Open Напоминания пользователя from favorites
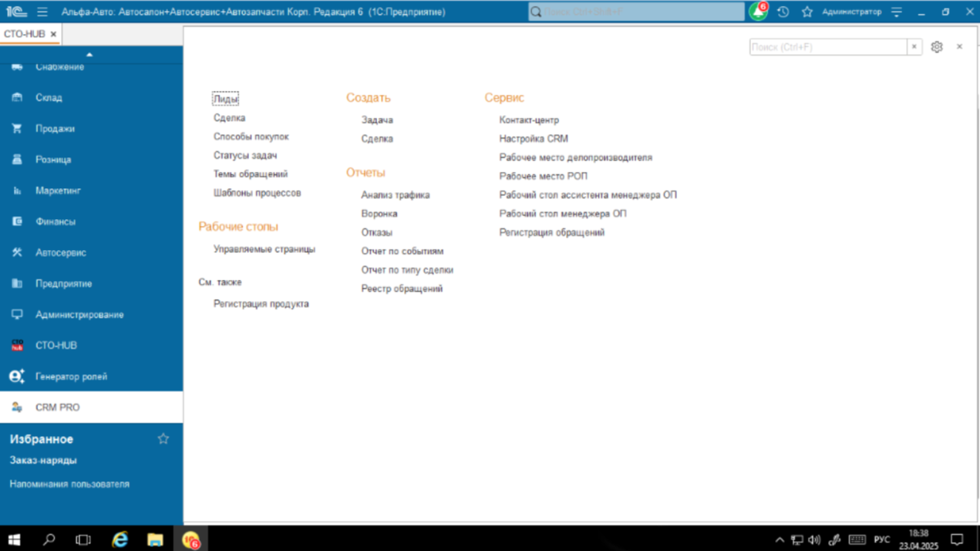The height and width of the screenshot is (551, 980). click(69, 485)
